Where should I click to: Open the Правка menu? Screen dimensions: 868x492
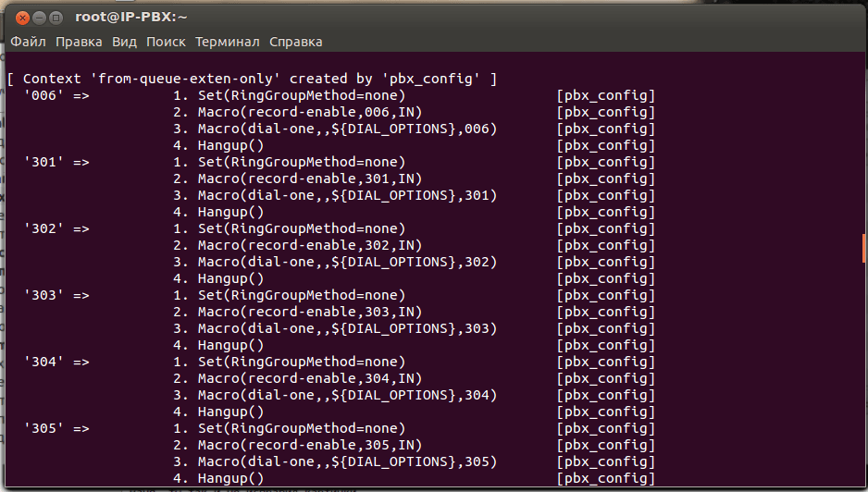(79, 42)
